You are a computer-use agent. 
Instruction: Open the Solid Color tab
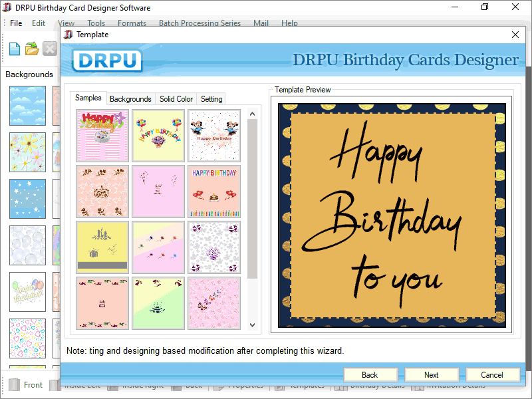[176, 99]
